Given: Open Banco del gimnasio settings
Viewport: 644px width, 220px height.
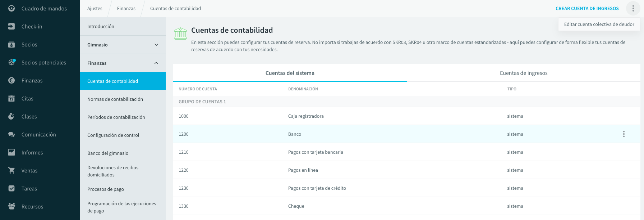Looking at the screenshot, I should 123,153.
